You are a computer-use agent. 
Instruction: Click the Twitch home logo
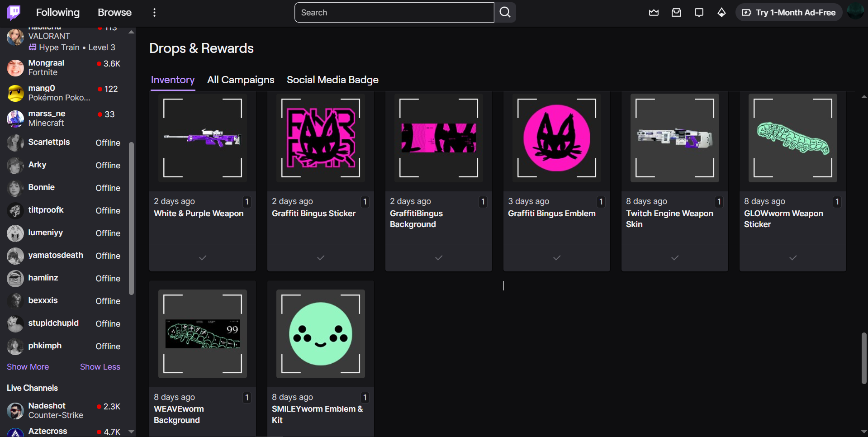(14, 12)
